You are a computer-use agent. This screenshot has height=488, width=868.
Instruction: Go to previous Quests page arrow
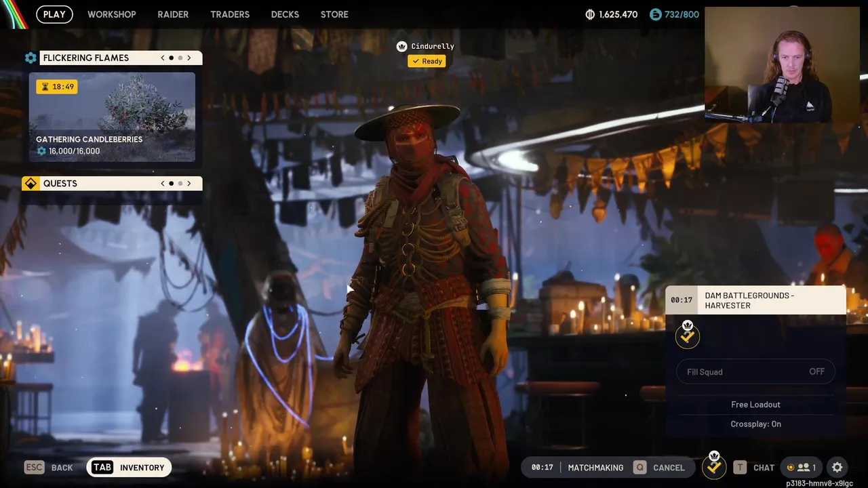click(x=163, y=184)
